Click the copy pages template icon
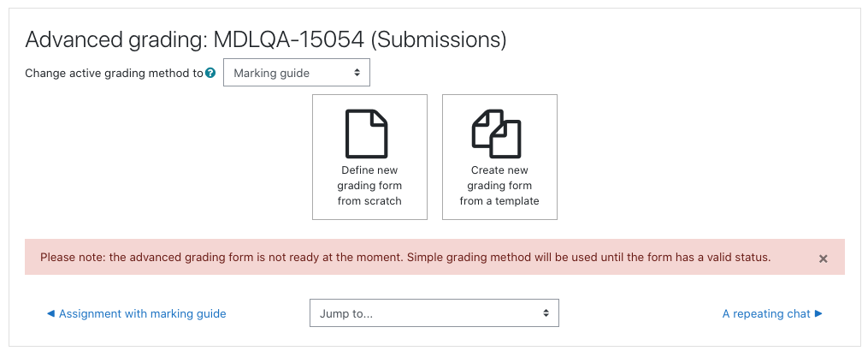This screenshot has width=868, height=351. point(496,134)
